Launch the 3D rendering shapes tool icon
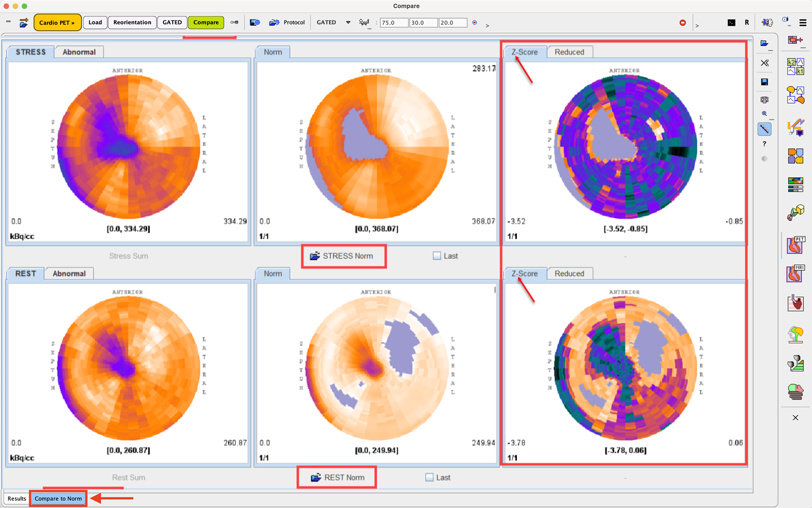 tap(796, 212)
